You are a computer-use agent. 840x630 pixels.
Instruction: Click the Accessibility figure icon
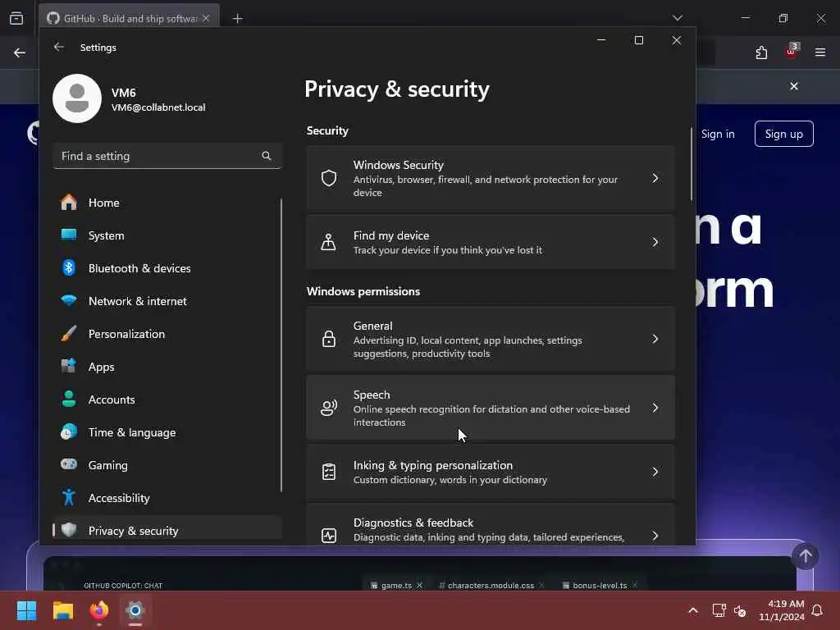click(69, 497)
